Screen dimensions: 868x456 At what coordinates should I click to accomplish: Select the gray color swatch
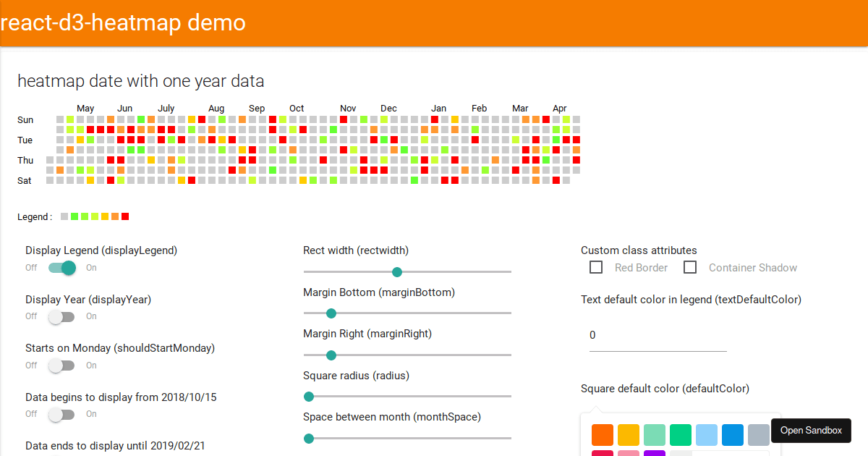click(758, 434)
